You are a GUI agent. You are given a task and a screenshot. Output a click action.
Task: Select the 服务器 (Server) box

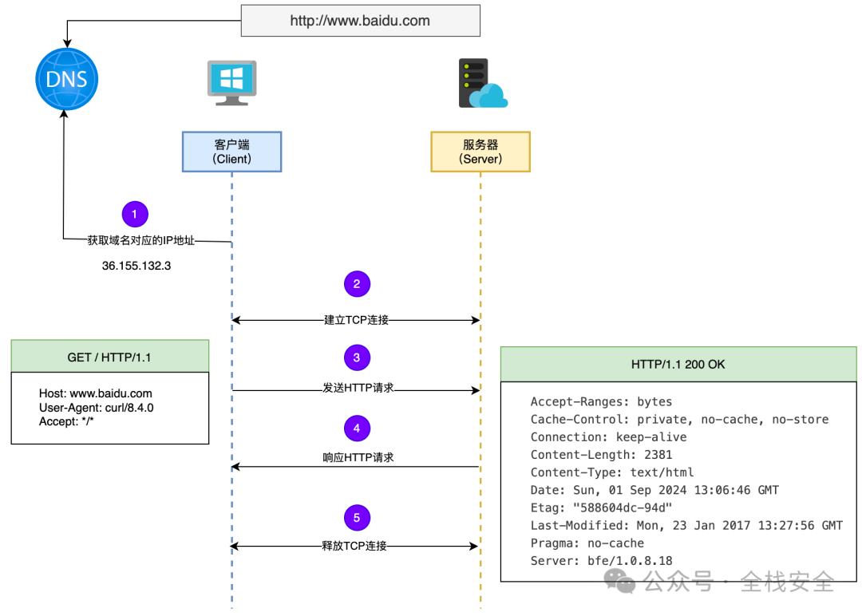point(480,152)
